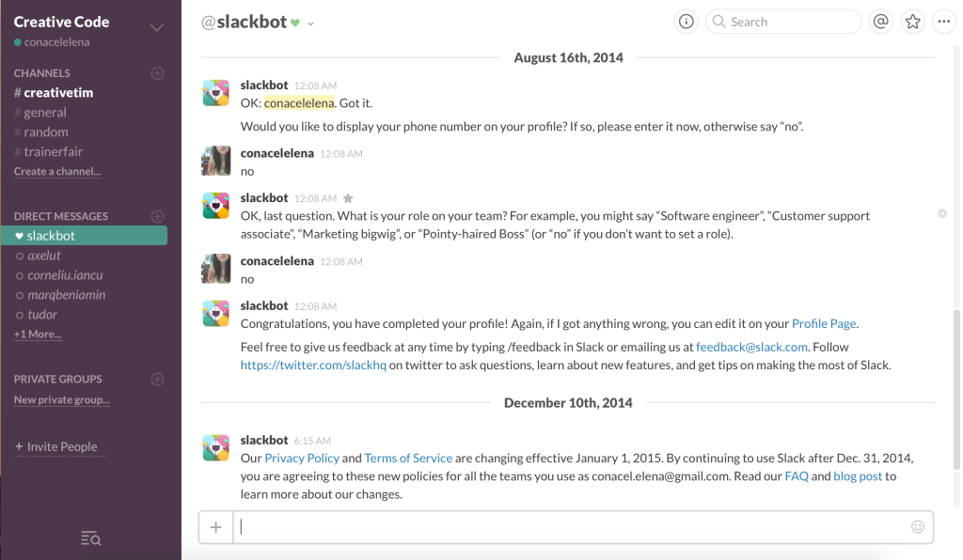Open the quick search icon in the sidebar

90,537
